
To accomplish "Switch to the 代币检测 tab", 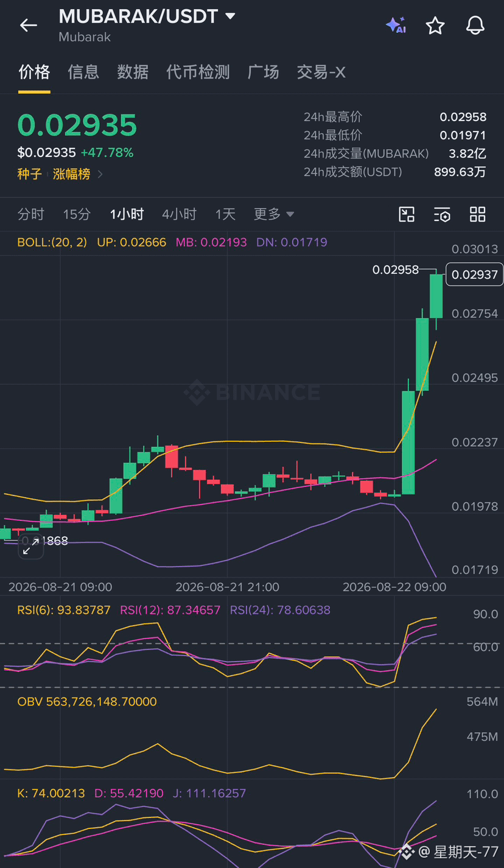I will pyautogui.click(x=198, y=72).
